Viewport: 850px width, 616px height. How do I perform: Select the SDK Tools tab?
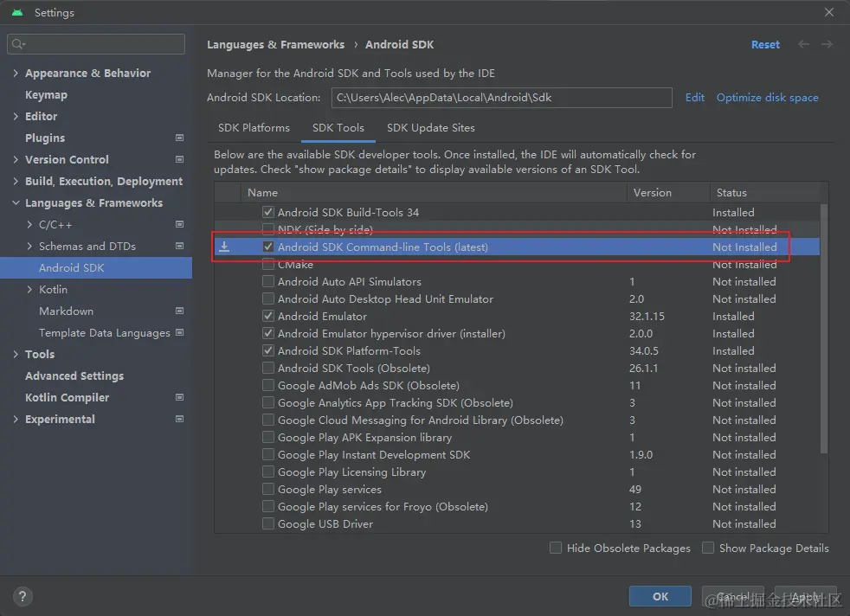(x=338, y=128)
